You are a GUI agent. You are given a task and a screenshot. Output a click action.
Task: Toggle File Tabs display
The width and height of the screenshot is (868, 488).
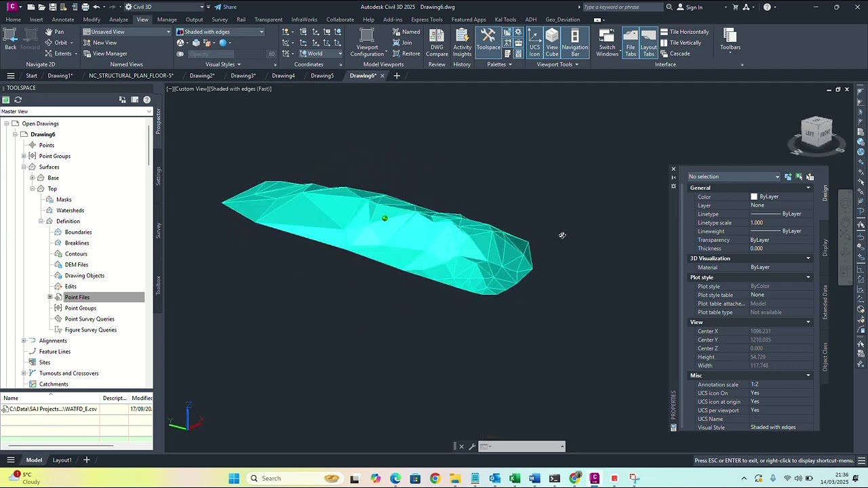(x=631, y=42)
